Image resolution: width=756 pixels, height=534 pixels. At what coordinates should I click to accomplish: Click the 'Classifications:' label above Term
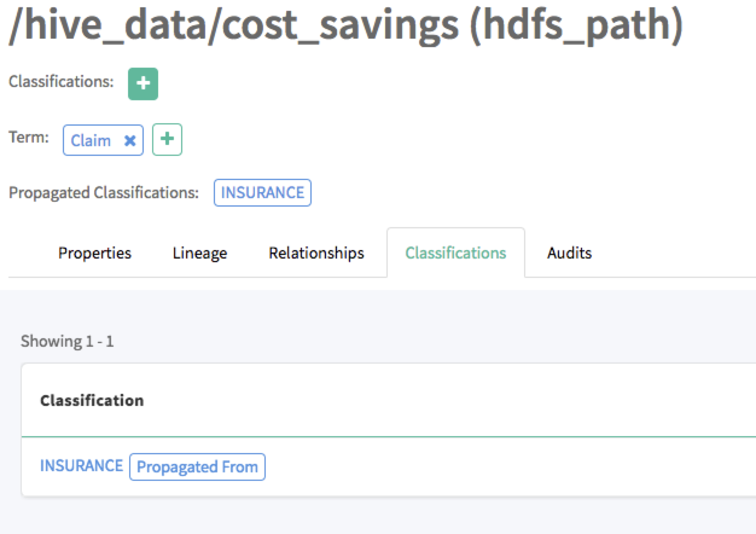pos(61,82)
